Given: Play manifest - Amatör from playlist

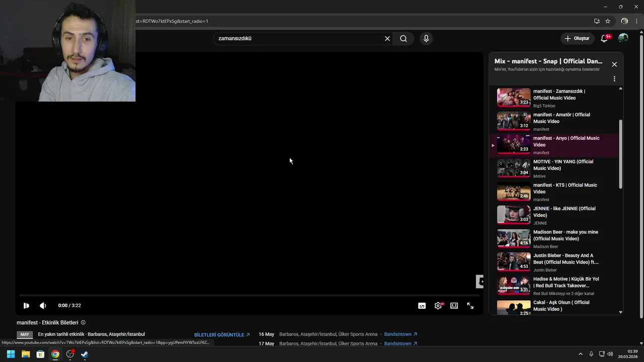Looking at the screenshot, I should tap(554, 122).
